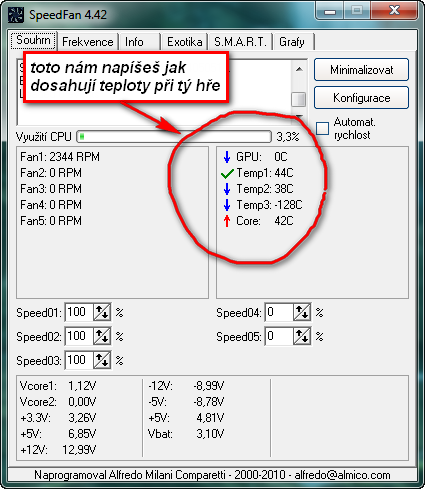Image resolution: width=425 pixels, height=489 pixels.
Task: Click the blue down arrow beside Temp3
Action: coord(227,205)
